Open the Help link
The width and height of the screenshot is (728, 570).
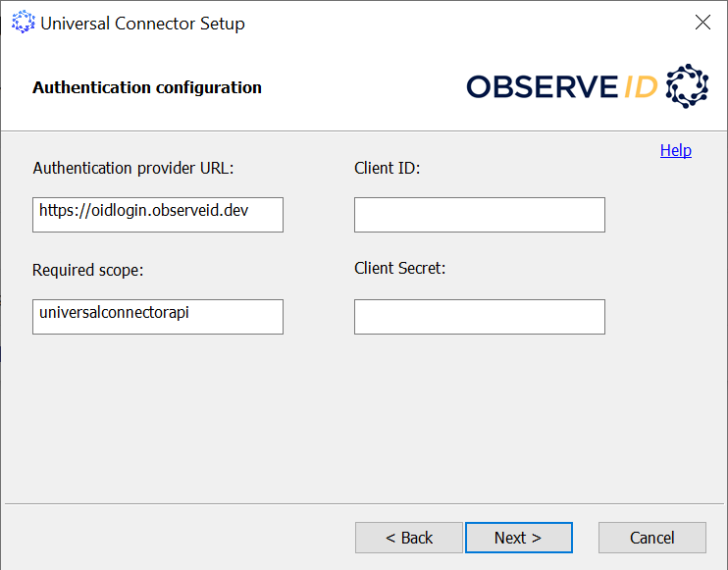click(675, 150)
